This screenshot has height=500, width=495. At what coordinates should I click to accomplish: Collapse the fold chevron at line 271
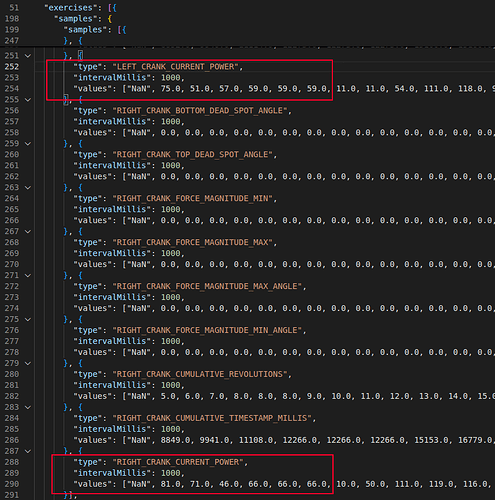pos(28,275)
